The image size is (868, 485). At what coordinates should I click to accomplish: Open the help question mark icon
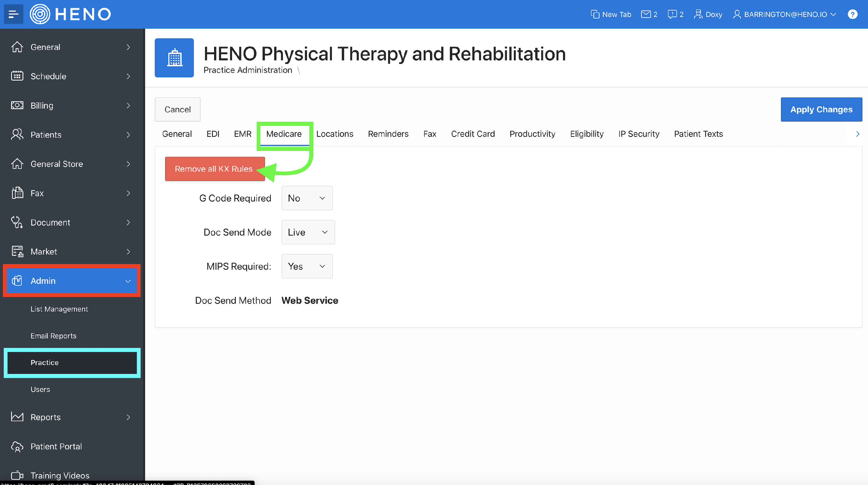852,14
